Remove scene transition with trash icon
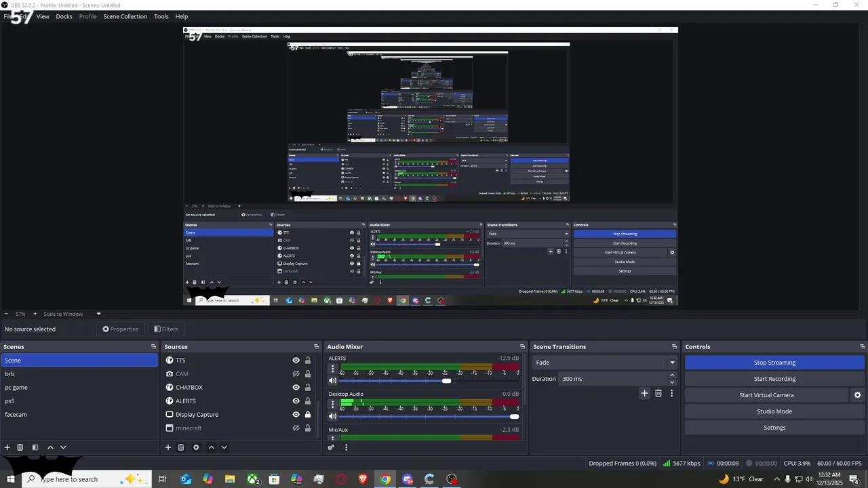Image resolution: width=868 pixels, height=488 pixels. (x=658, y=393)
